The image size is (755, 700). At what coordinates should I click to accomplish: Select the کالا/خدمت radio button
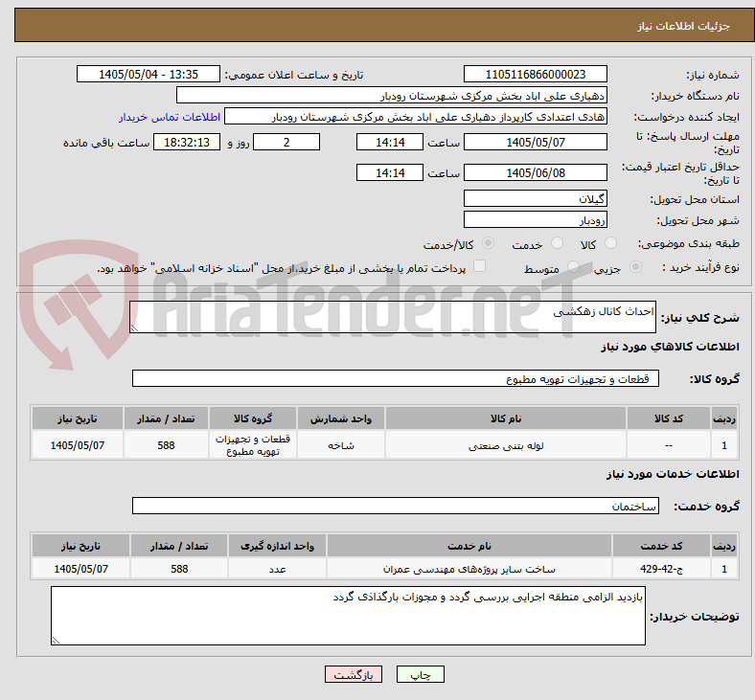click(488, 243)
